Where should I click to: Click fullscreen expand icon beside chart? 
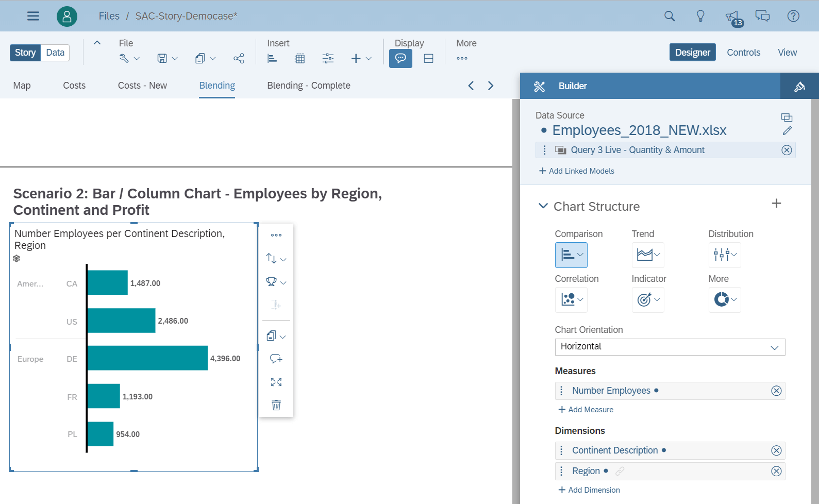tap(276, 382)
